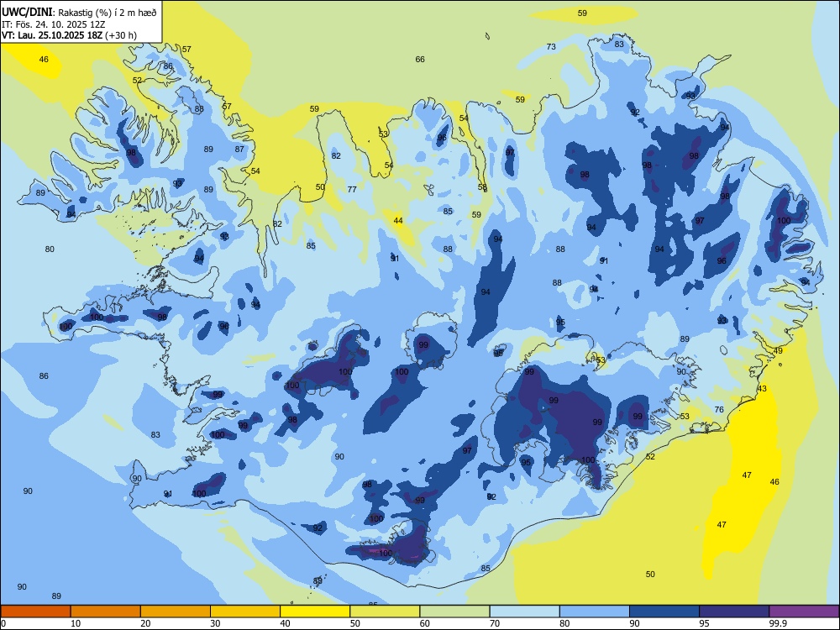Screen dimensions: 840x630
Task: Click the UWC/DINI title text
Action: [27, 13]
